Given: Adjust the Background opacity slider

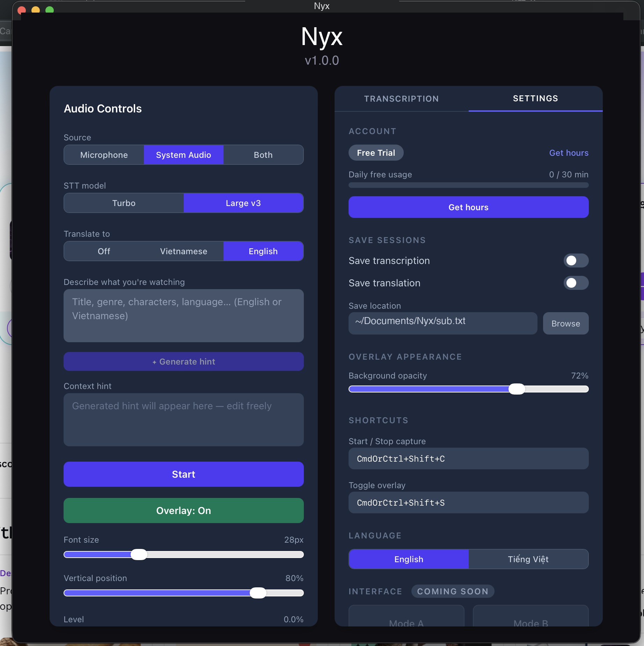Looking at the screenshot, I should 517,389.
